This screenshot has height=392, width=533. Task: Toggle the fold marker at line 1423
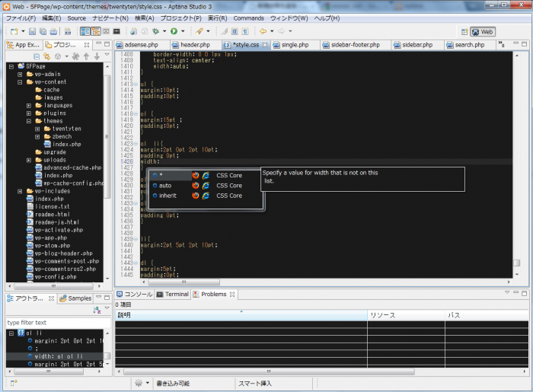coord(136,142)
